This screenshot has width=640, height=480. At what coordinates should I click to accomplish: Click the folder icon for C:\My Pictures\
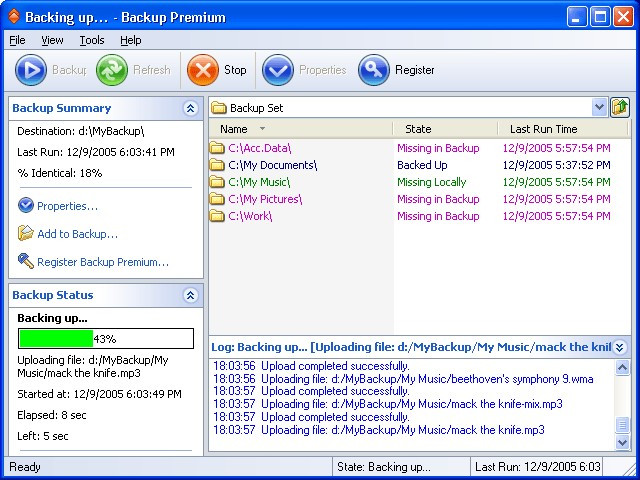[x=217, y=199]
